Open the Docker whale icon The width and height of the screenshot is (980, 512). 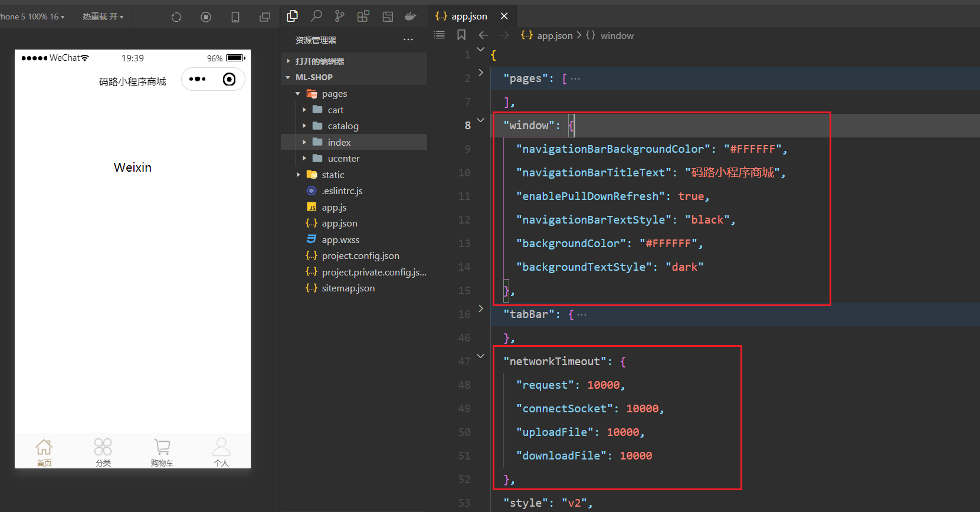(x=411, y=17)
